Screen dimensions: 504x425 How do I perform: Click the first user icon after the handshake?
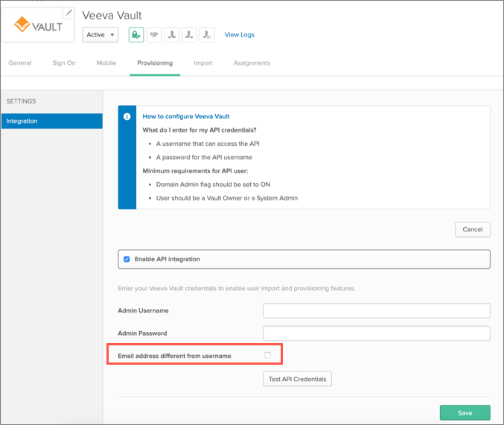click(x=171, y=34)
